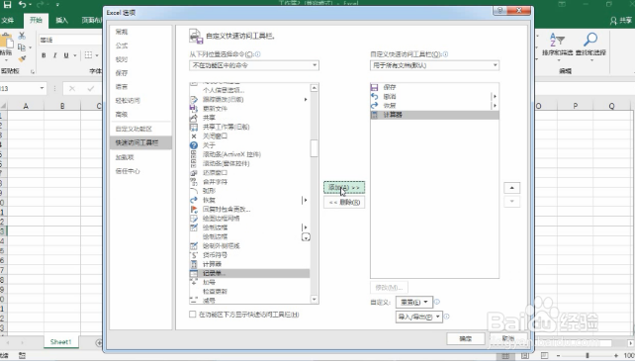This screenshot has height=364, width=635.
Task: Select the 还原窗口 command icon
Action: click(194, 172)
